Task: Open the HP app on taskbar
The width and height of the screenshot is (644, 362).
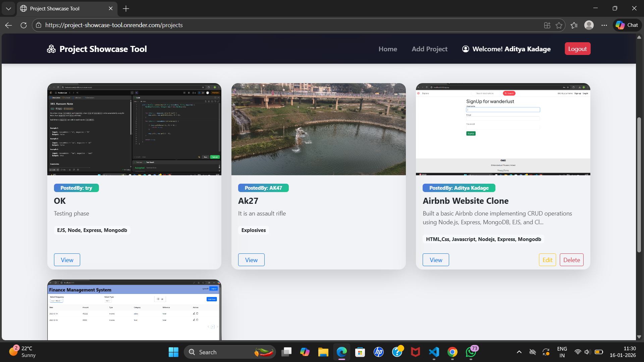Action: (379, 352)
